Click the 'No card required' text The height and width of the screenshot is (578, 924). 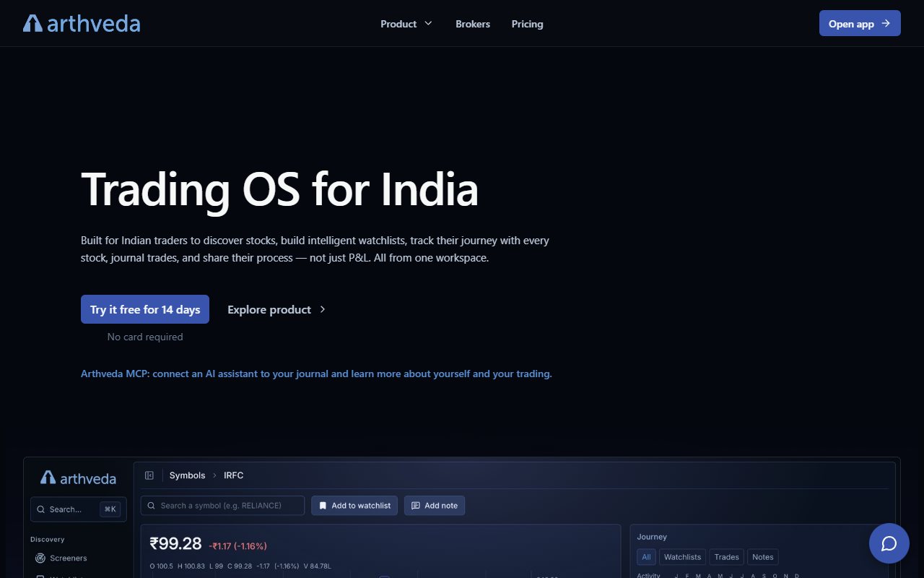tap(145, 337)
